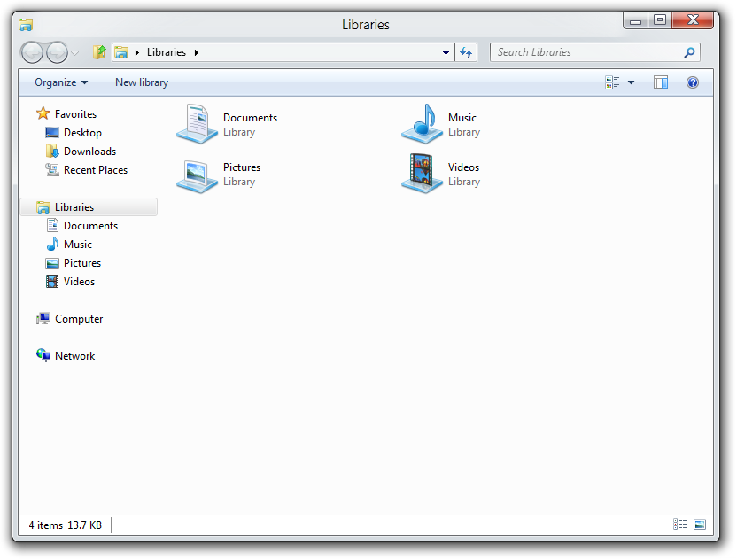The image size is (737, 560).
Task: Open the Music library icon
Action: click(x=422, y=124)
